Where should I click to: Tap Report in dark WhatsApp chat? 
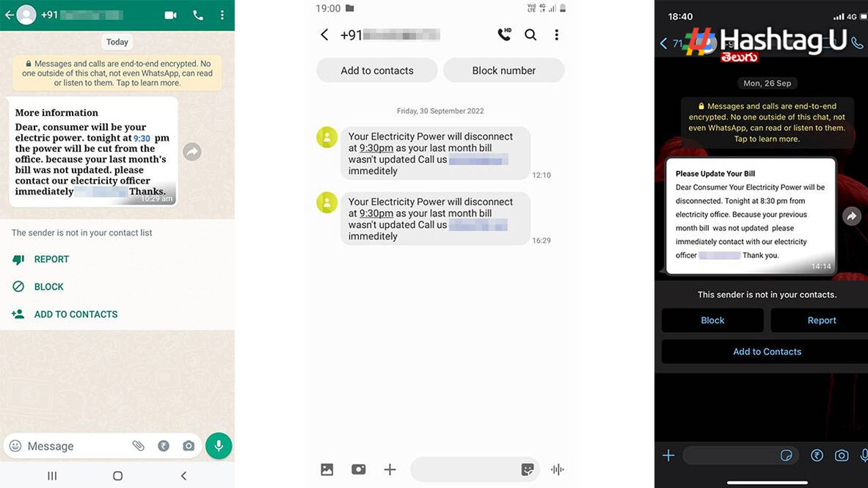tap(821, 321)
